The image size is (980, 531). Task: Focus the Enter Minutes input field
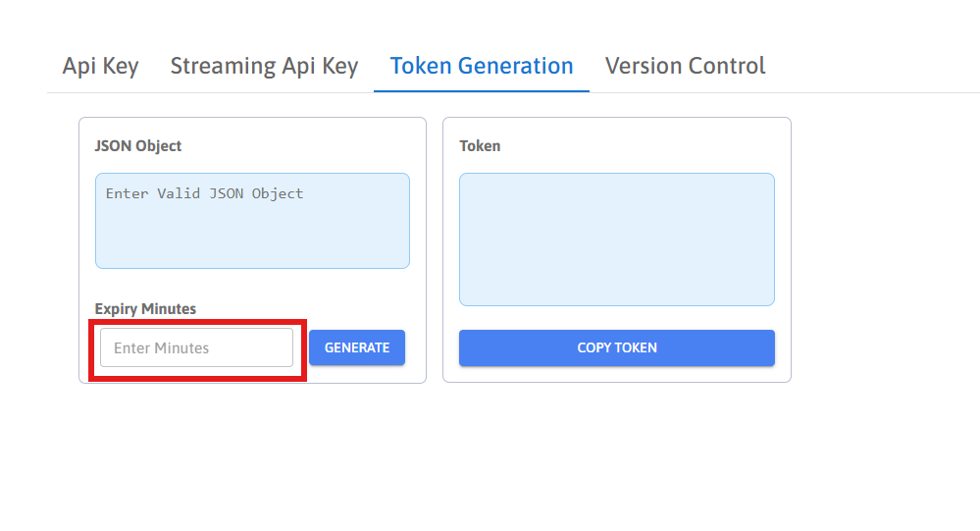196,347
